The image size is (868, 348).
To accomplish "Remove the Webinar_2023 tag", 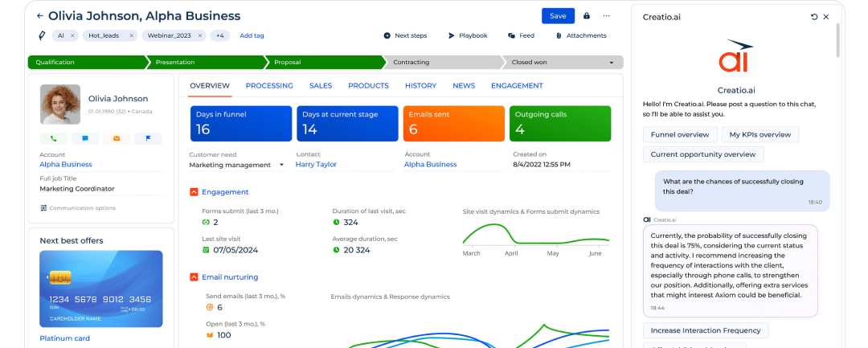I will 200,35.
